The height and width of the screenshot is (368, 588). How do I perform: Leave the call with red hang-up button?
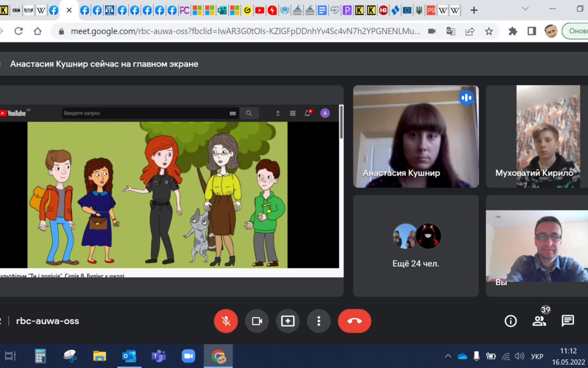tap(354, 321)
